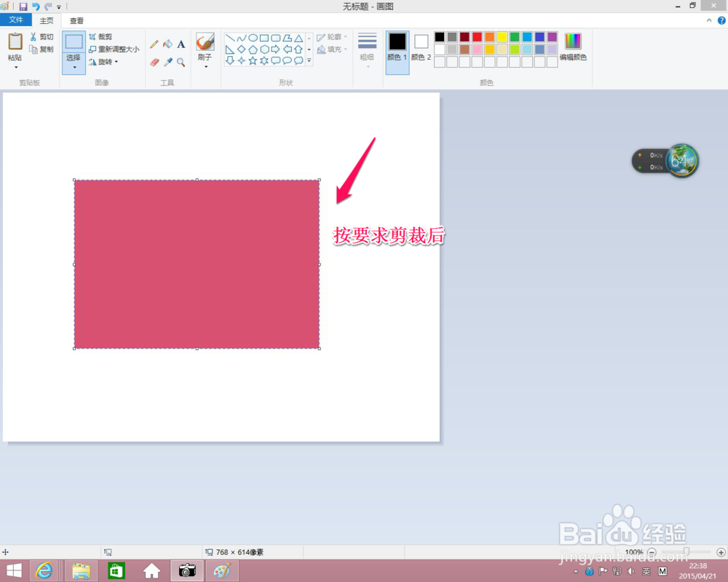Select the Text tool A icon
This screenshot has height=582, width=728.
pos(181,44)
